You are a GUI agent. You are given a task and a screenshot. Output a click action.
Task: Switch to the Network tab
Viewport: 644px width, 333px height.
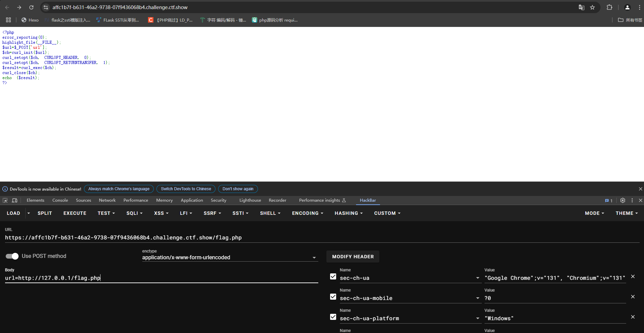pyautogui.click(x=107, y=200)
